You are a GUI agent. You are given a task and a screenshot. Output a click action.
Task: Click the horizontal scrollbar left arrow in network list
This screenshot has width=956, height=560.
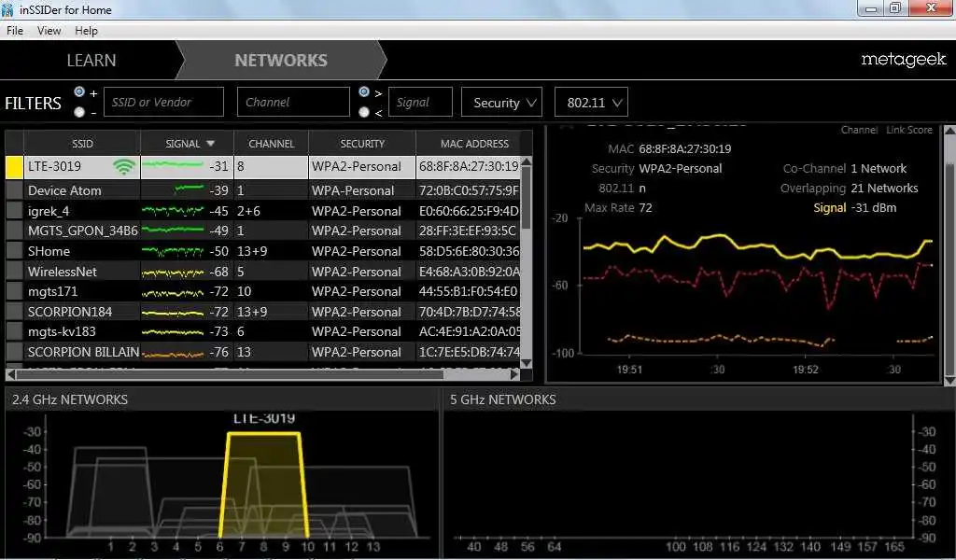click(11, 374)
